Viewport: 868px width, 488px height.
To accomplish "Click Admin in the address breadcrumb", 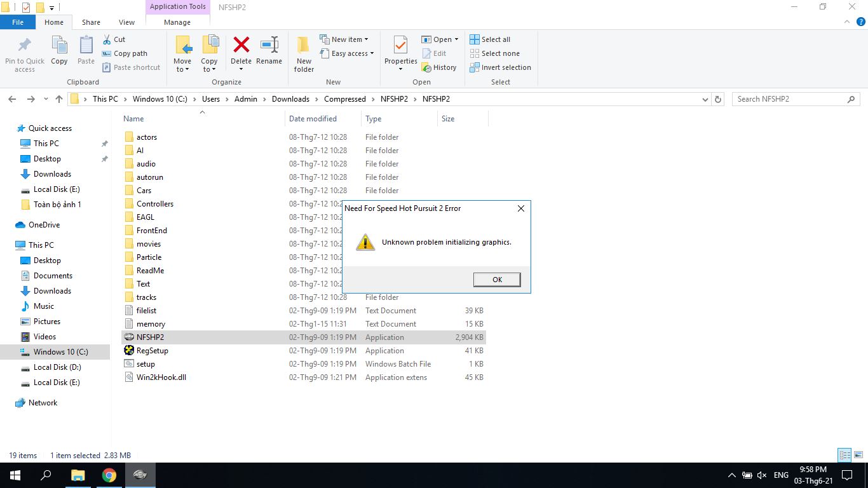I will [246, 99].
